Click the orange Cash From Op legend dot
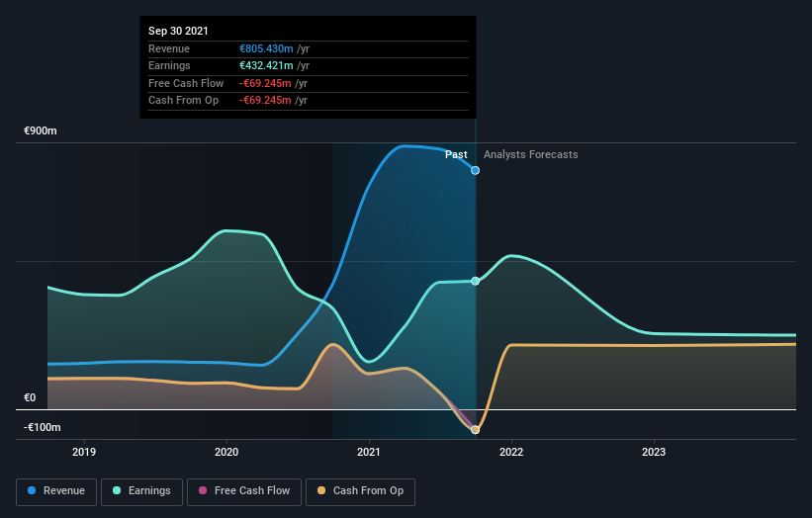Screen dimensions: 812x518 [x=321, y=490]
